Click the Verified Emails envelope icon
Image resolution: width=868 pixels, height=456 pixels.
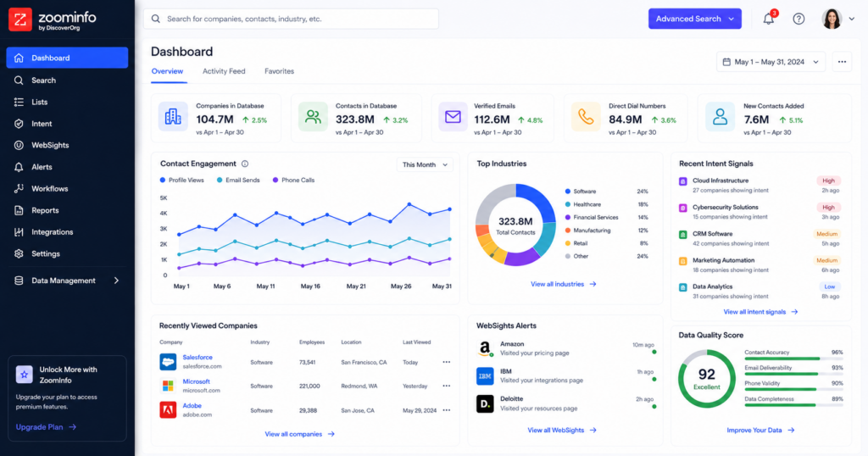click(453, 116)
